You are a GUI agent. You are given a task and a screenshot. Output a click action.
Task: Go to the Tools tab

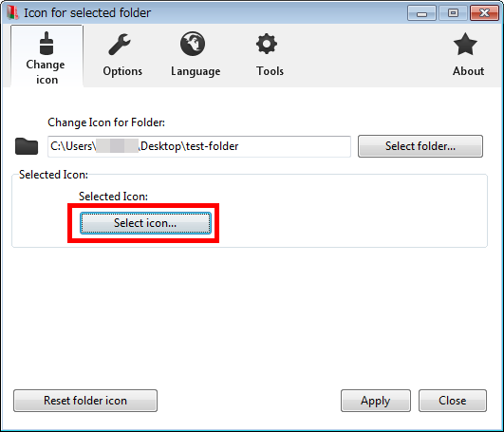[x=270, y=56]
